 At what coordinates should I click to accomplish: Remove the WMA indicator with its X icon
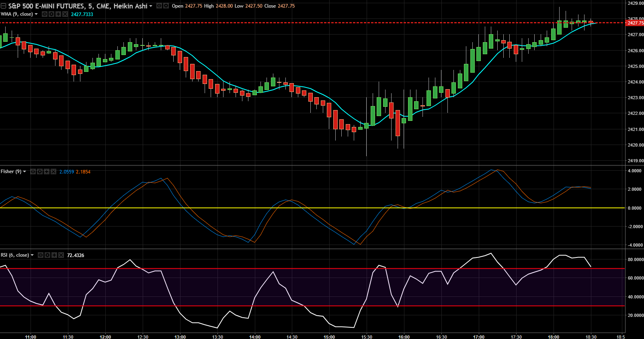pos(65,14)
